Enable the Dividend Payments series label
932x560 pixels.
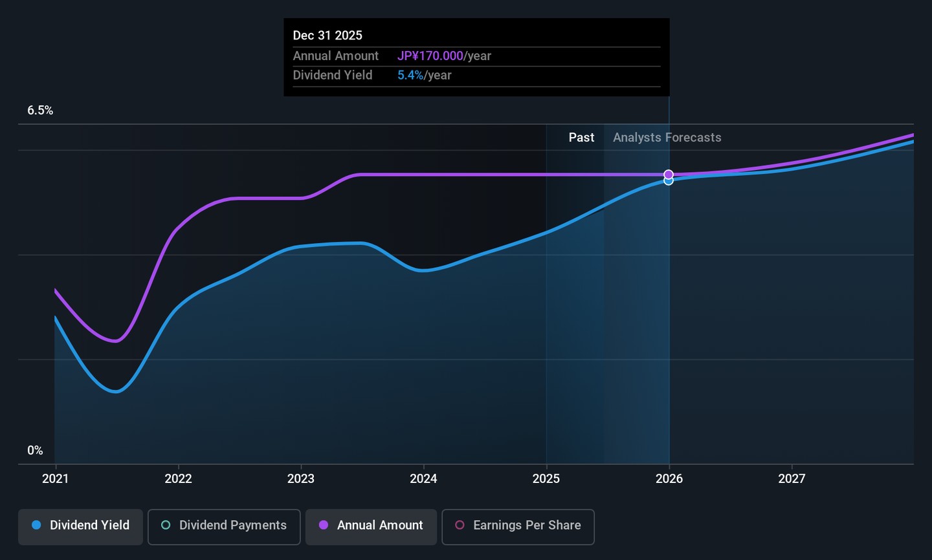(x=232, y=525)
